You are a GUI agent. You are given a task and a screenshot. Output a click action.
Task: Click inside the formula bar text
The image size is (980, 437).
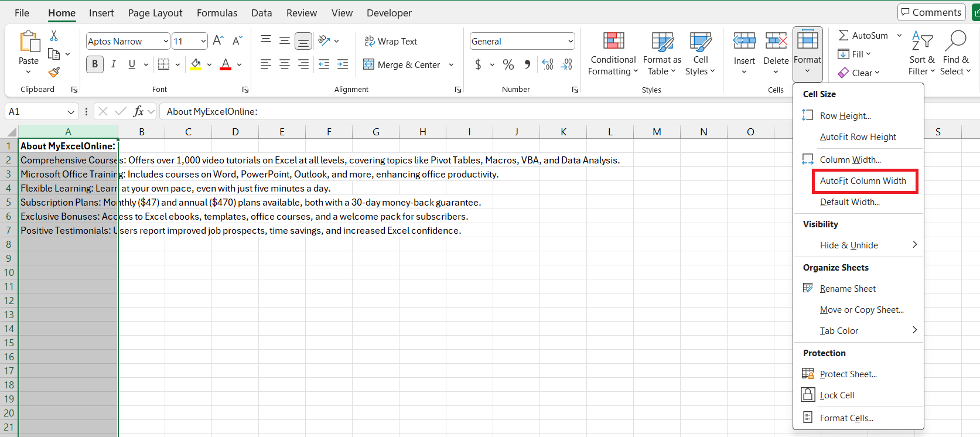(x=212, y=111)
